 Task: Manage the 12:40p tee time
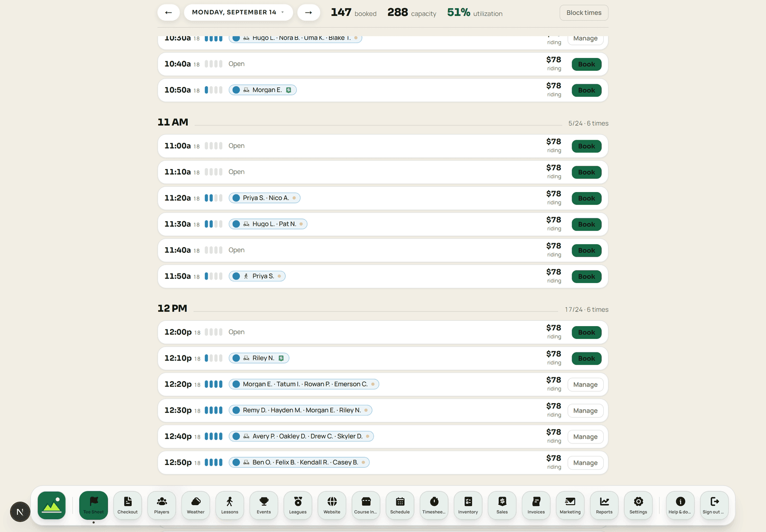click(585, 437)
